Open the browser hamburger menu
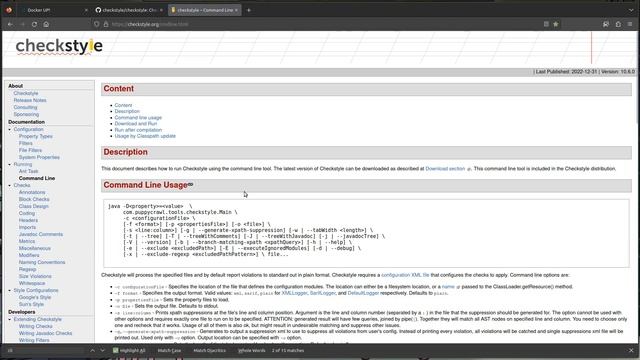 coord(630,24)
